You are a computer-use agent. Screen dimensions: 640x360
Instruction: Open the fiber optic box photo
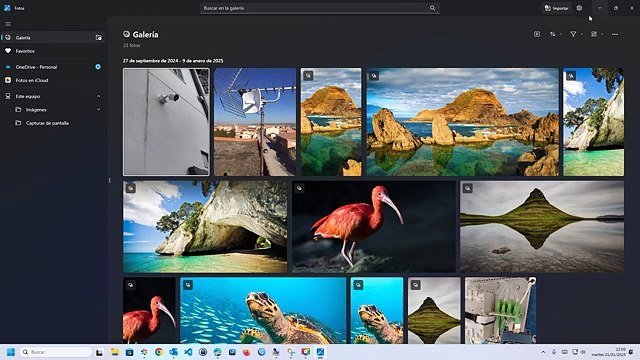[x=501, y=311]
